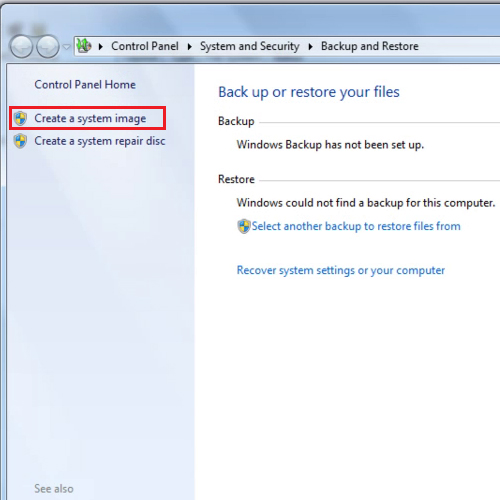Choose Select another backup to restore files from
The height and width of the screenshot is (500, 500).
click(x=356, y=226)
